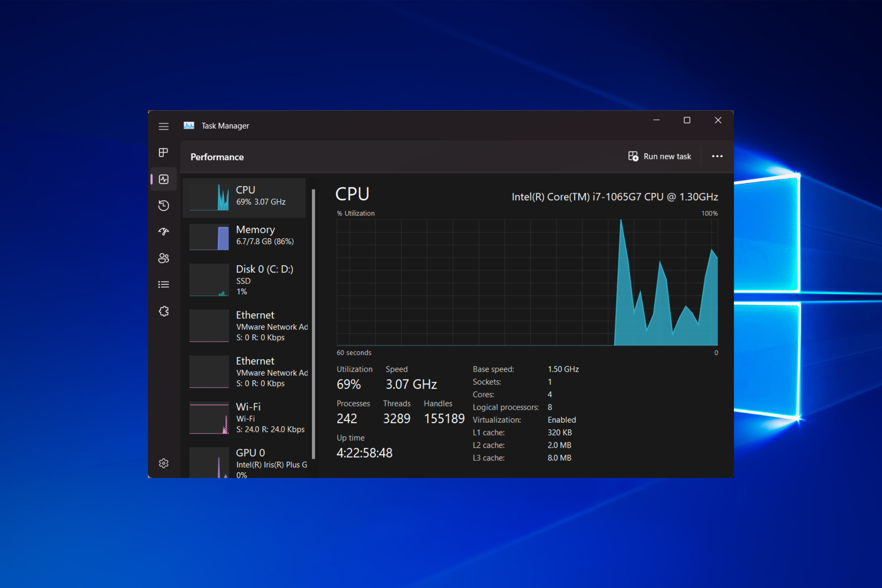Open Task Manager settings gear
The height and width of the screenshot is (588, 882).
(x=164, y=463)
